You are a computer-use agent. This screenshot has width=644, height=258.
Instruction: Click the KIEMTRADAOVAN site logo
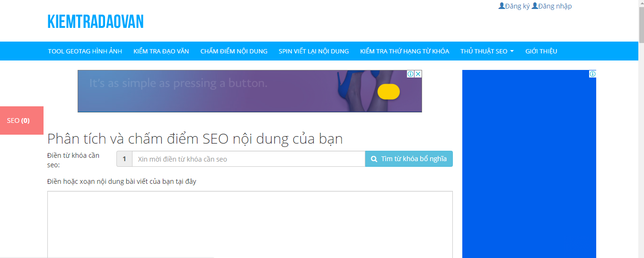click(x=95, y=22)
